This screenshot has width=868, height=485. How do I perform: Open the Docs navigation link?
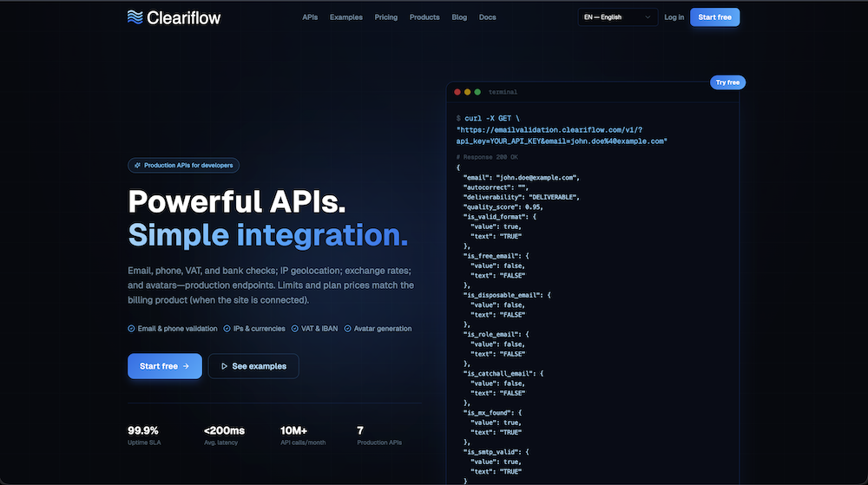pyautogui.click(x=487, y=17)
